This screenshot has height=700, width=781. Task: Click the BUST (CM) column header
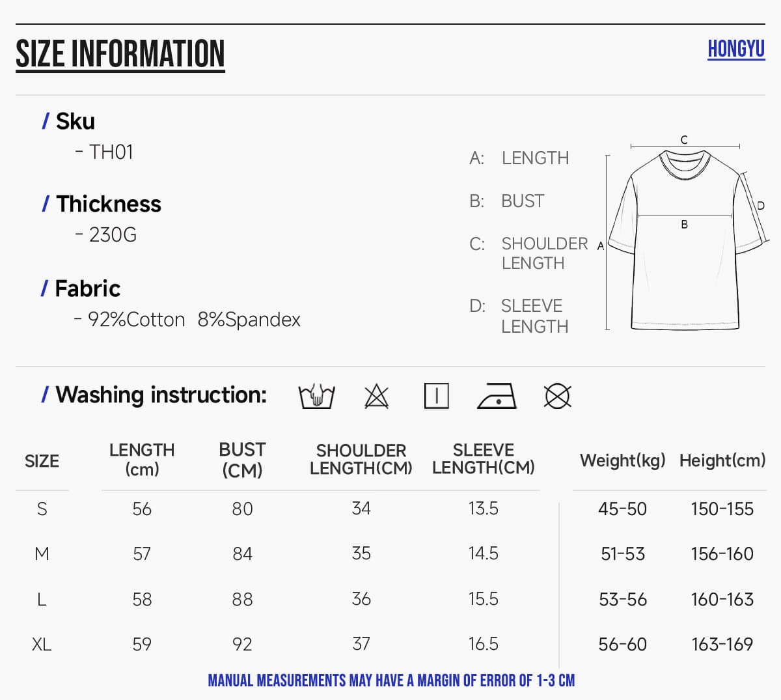pyautogui.click(x=242, y=460)
